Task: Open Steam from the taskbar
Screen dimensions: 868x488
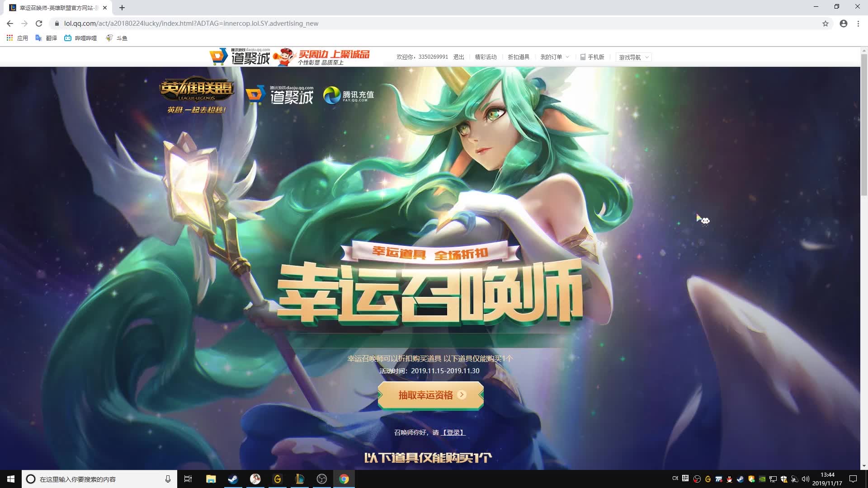Action: 233,479
